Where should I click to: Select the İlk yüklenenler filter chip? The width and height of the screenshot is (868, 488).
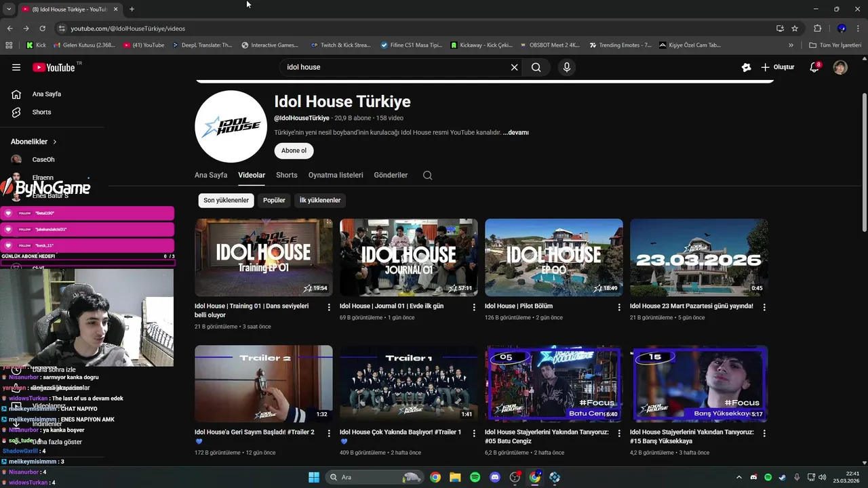pos(320,200)
